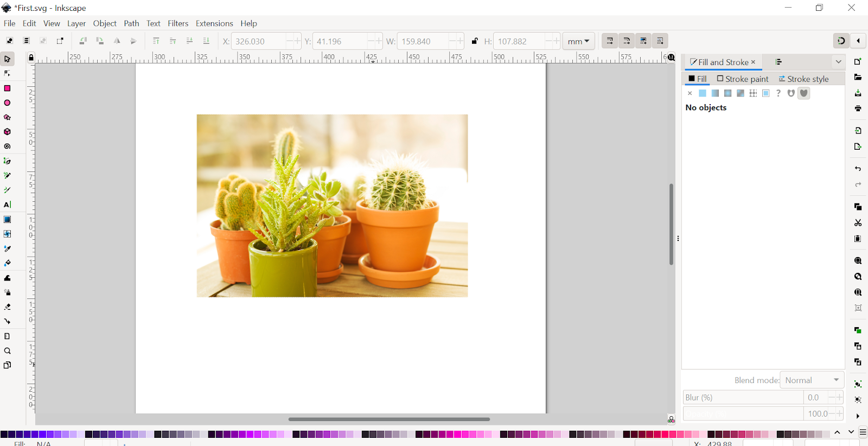Select the Text tool
The height and width of the screenshot is (446, 868).
click(x=8, y=205)
